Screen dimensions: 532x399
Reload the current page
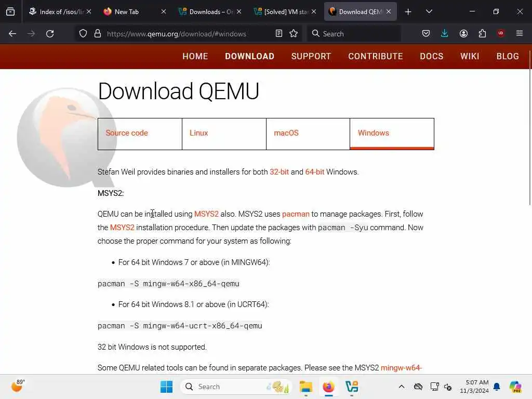[x=50, y=34]
